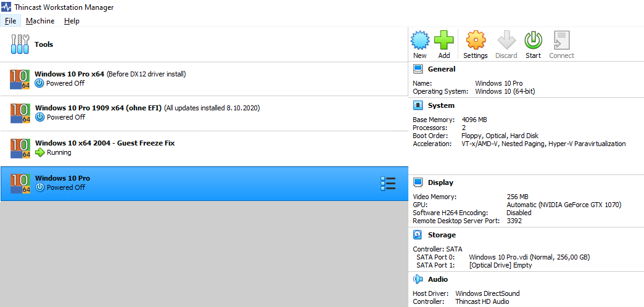Click the "256 MB" video memory value
The width and height of the screenshot is (644, 307).
click(x=518, y=197)
